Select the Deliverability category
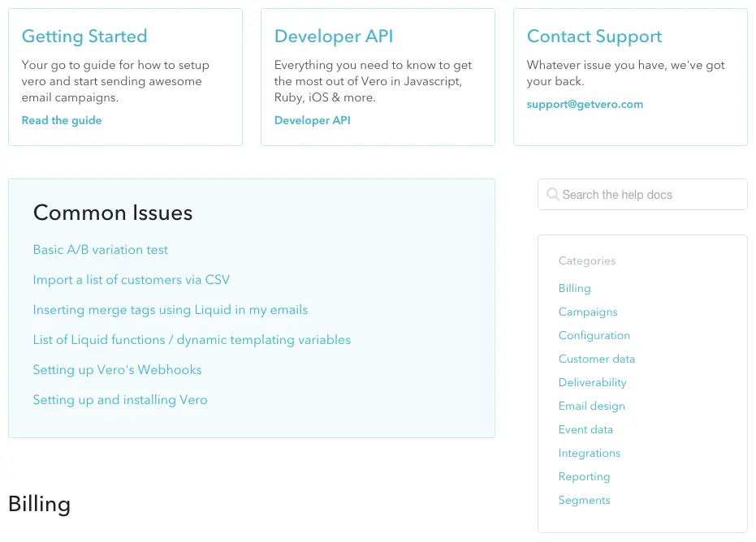 [592, 383]
